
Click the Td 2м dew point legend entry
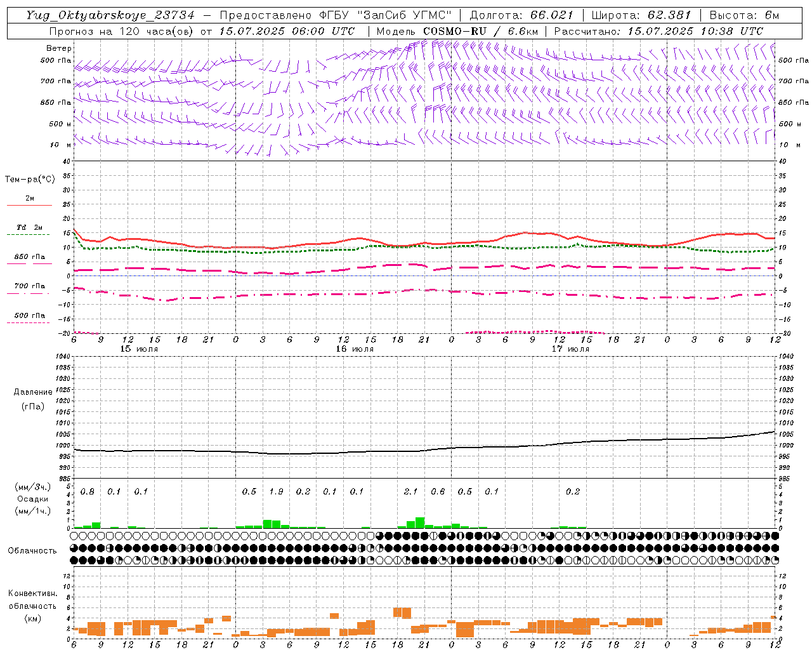click(29, 230)
